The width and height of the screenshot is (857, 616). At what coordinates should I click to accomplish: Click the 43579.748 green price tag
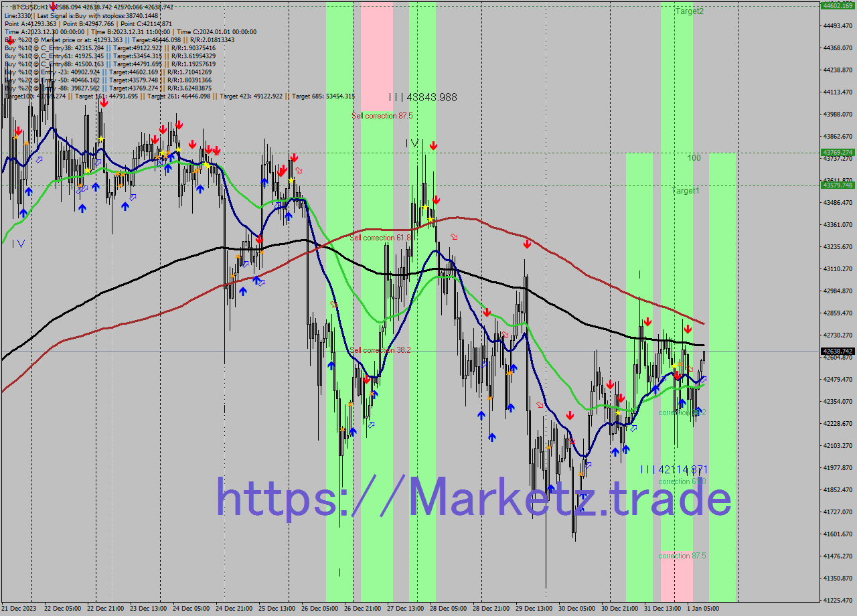click(838, 185)
